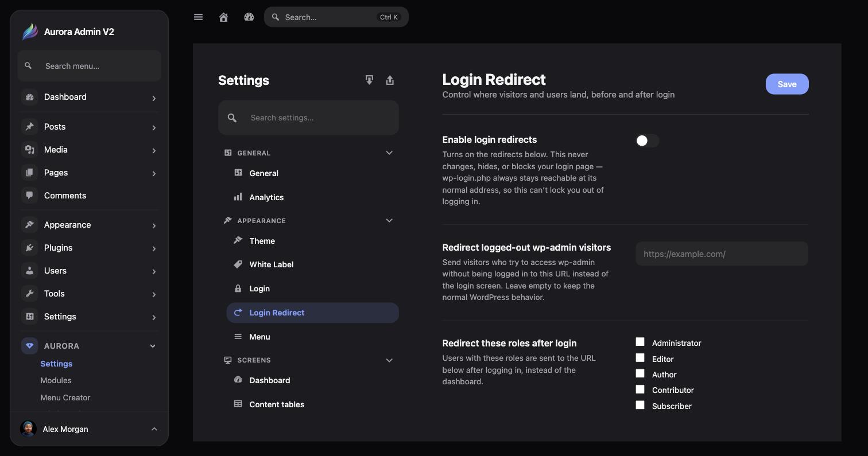This screenshot has height=456, width=868.
Task: Click the Login Redirect arrow icon
Action: [x=238, y=312]
